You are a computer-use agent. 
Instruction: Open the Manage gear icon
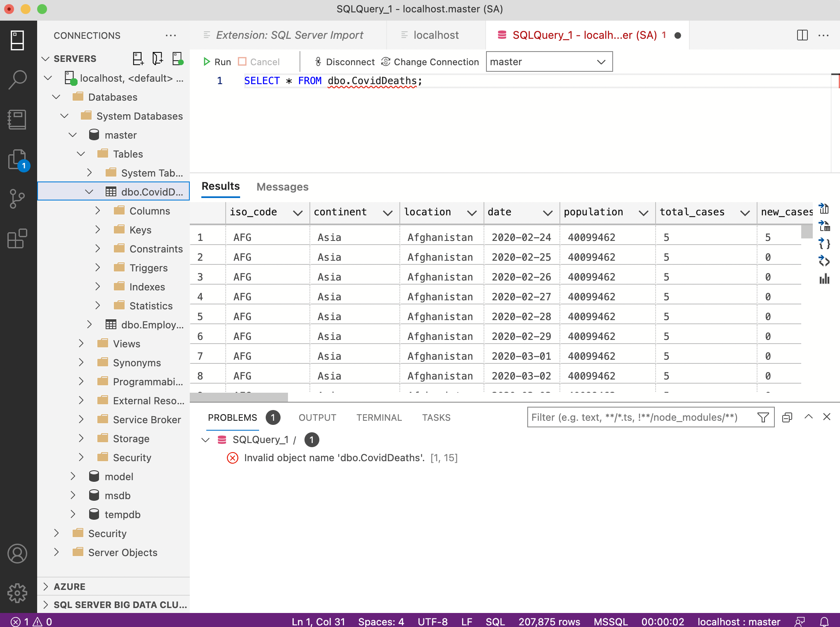point(17,593)
